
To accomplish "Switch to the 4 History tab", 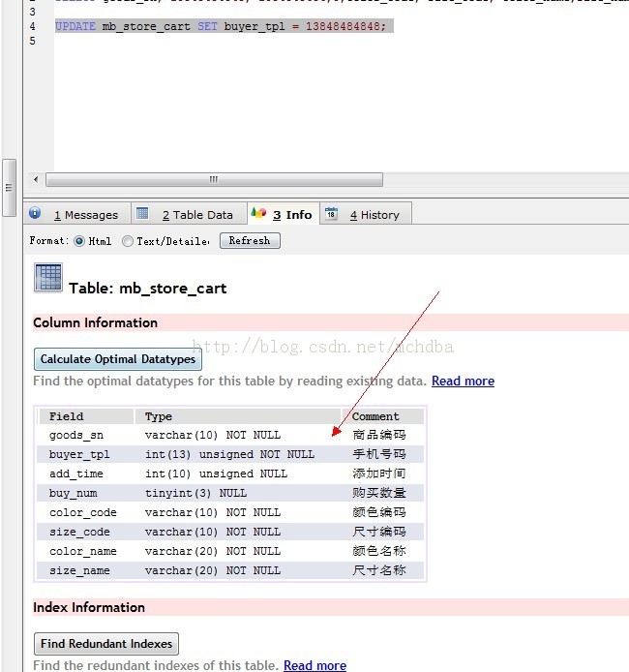I will point(366,213).
